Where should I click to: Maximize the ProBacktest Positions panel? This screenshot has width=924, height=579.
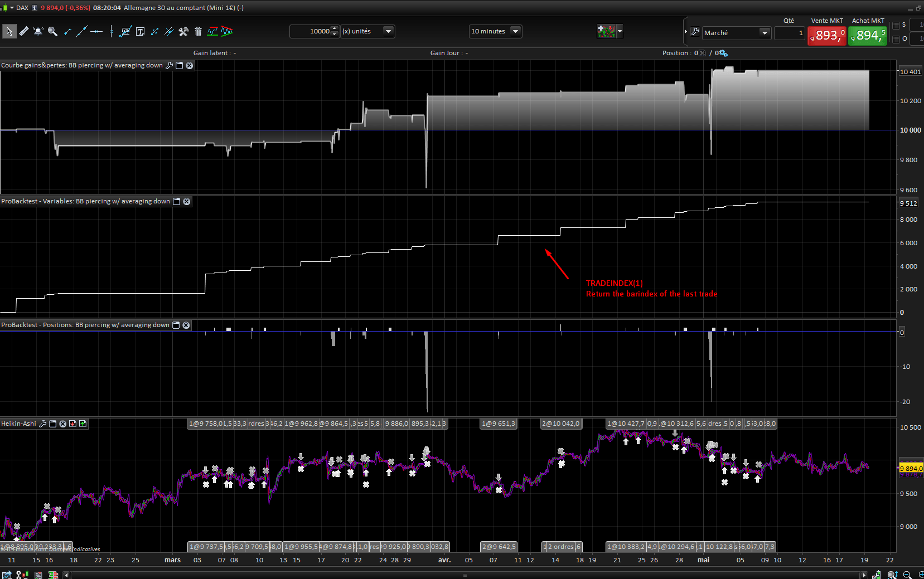pyautogui.click(x=176, y=325)
